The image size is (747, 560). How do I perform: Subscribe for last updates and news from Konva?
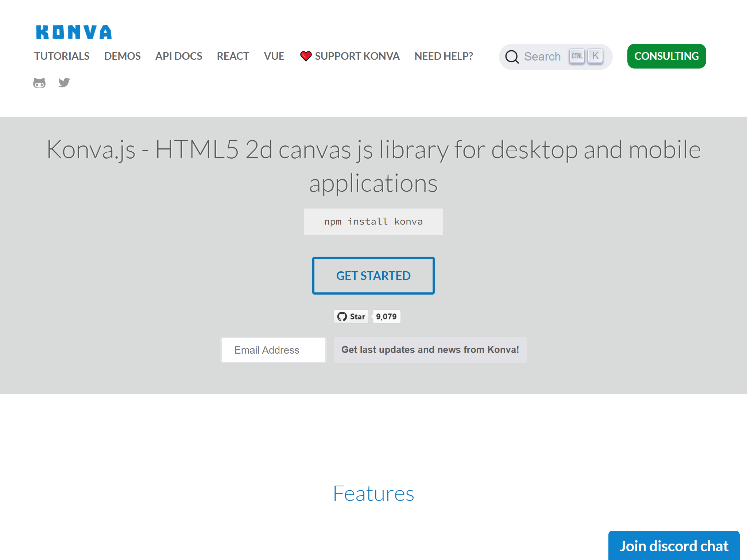coord(430,350)
